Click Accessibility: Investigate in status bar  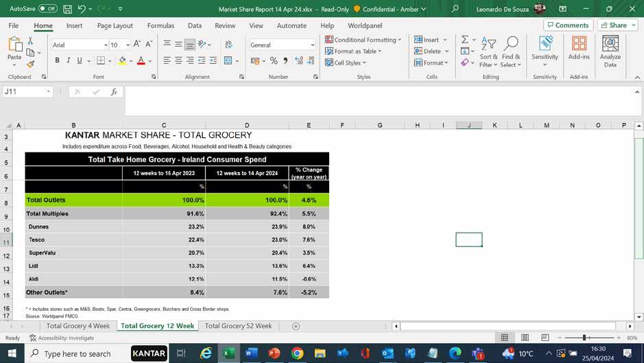pyautogui.click(x=62, y=338)
